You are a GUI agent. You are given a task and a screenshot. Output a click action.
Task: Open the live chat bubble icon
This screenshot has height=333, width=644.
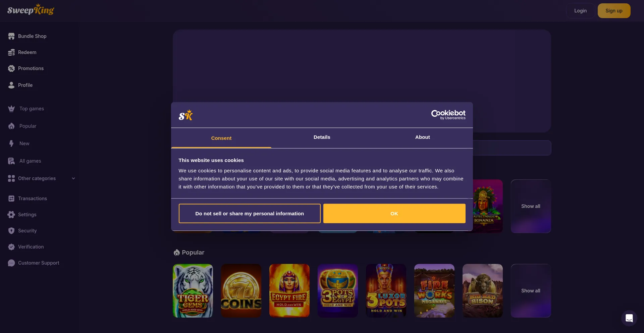click(629, 318)
